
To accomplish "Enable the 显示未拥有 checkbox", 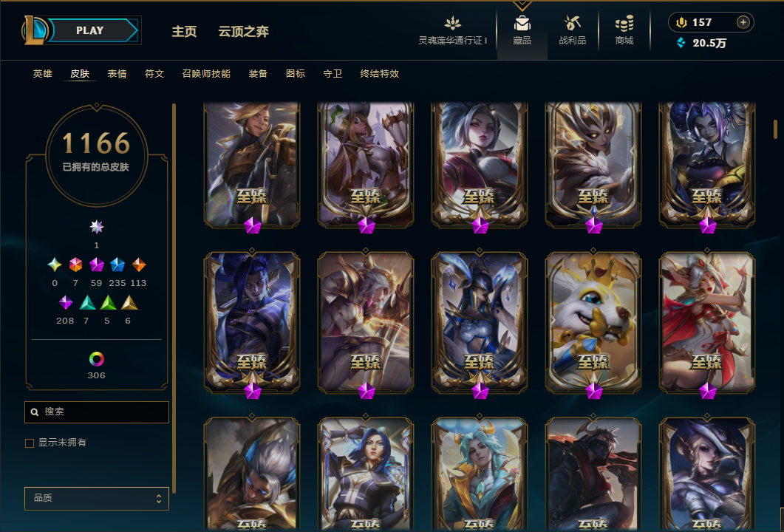I will click(30, 443).
